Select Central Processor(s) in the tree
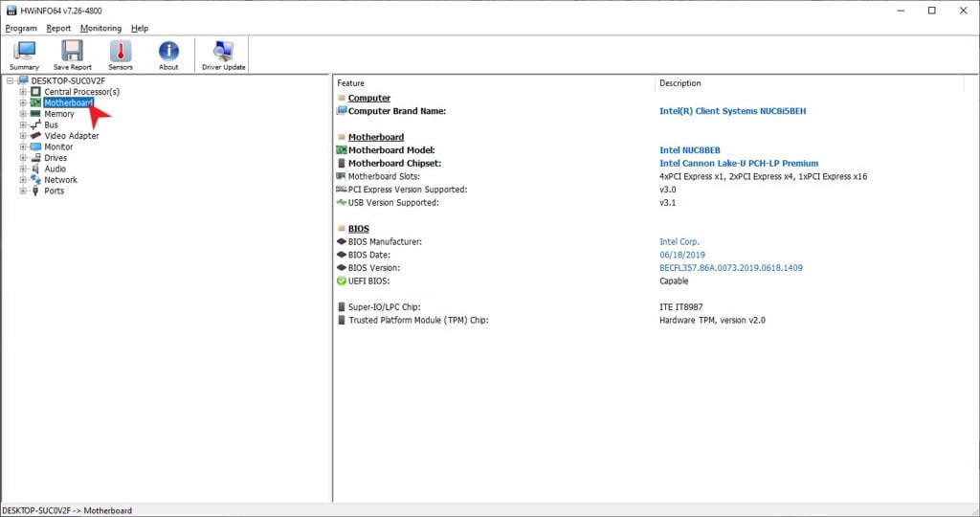This screenshot has height=517, width=980. (82, 92)
